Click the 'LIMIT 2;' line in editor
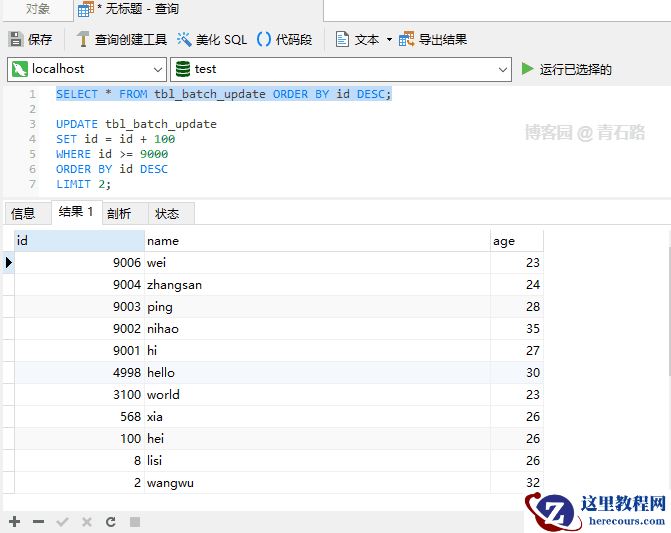This screenshot has width=671, height=533. [83, 184]
